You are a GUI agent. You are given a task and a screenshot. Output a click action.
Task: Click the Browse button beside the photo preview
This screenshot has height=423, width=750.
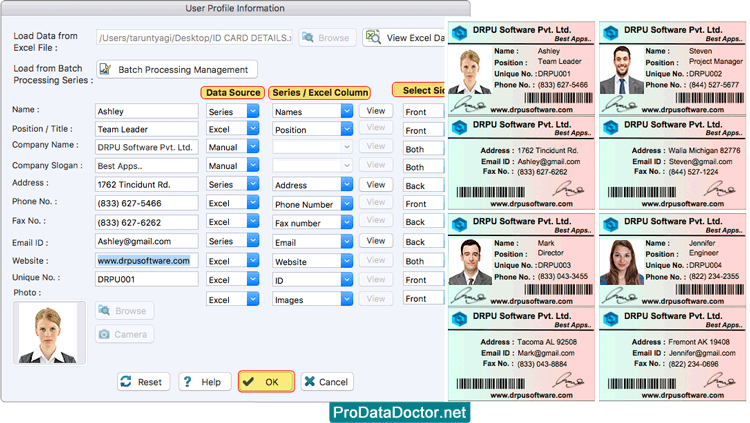coord(124,311)
